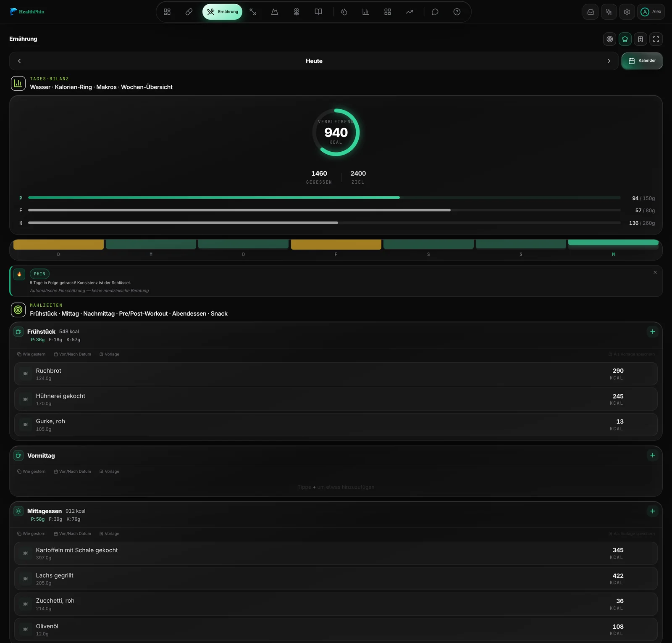The height and width of the screenshot is (643, 672).
Task: Select the highlighted M day bar at week's end
Action: 613,243
